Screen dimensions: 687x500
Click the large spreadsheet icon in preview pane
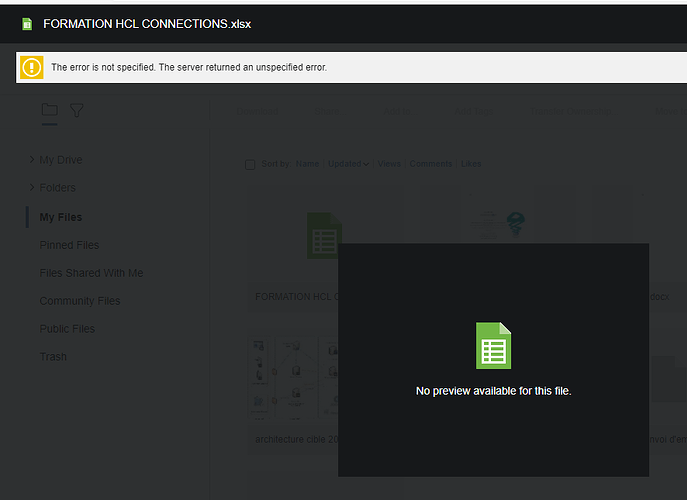click(493, 346)
